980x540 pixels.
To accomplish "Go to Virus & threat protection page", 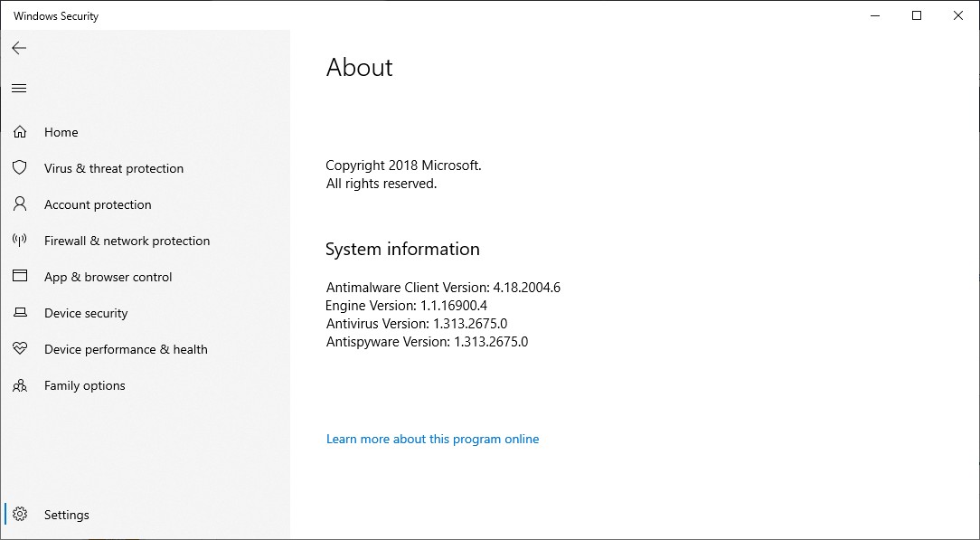I will point(114,168).
